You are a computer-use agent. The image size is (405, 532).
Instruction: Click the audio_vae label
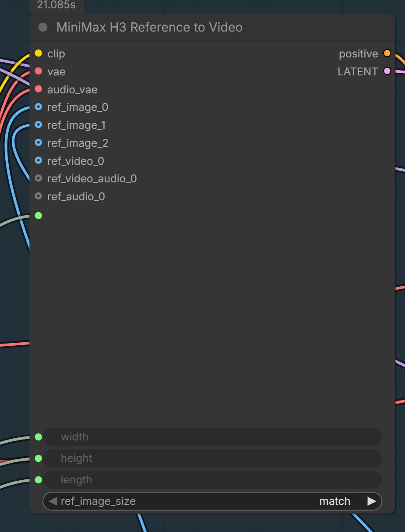[72, 90]
